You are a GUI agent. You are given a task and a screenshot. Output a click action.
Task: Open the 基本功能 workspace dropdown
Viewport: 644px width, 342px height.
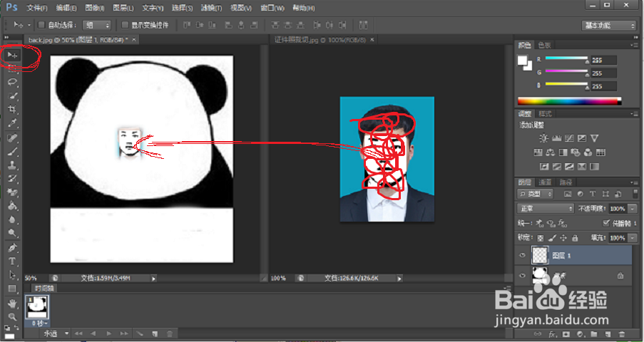[x=609, y=26]
